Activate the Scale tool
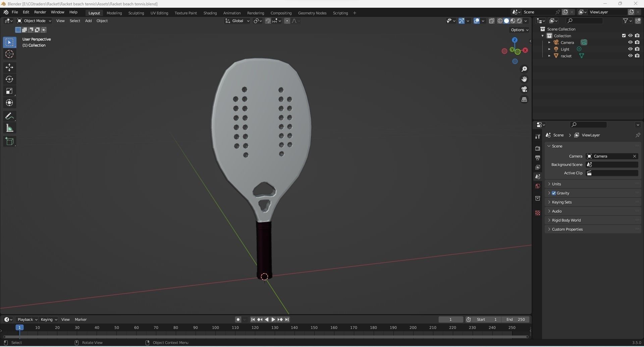Viewport: 644px width, 347px height. [x=9, y=91]
